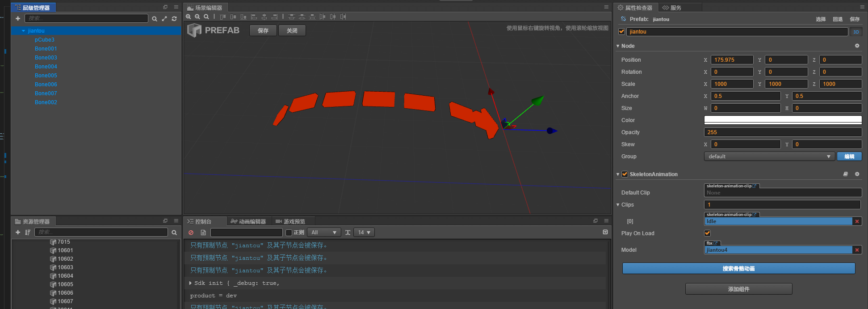This screenshot has width=868, height=309.
Task: Toggle expand/collapse all nodes in hierarchy
Action: (x=164, y=19)
